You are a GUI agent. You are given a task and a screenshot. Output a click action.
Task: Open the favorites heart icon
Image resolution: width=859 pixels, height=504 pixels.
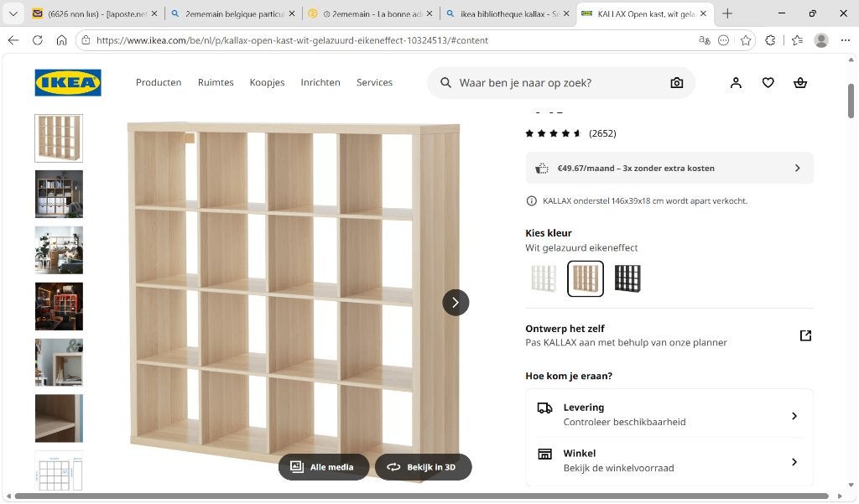768,83
